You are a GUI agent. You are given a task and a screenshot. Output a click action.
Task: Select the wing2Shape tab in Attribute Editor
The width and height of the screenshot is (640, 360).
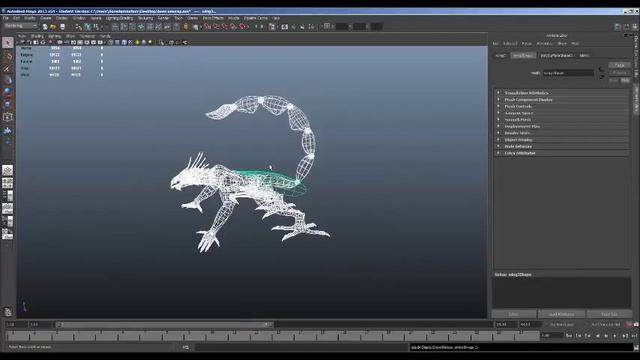523,56
